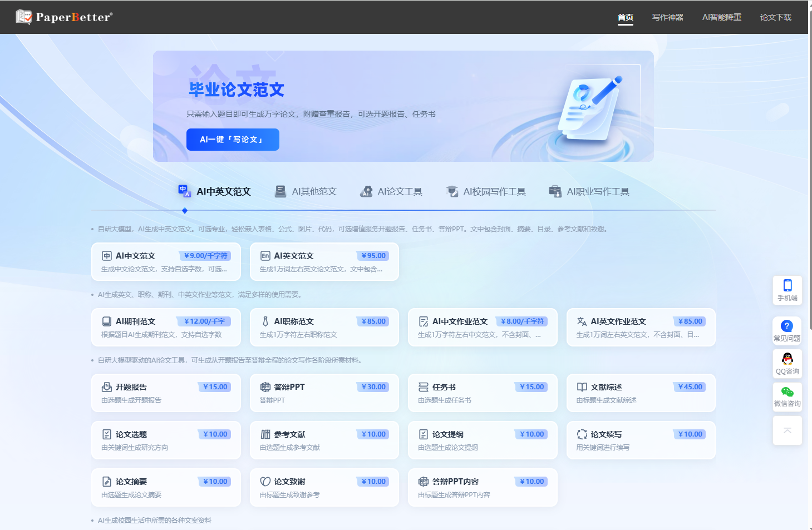Open the AI中文范文 card title

pos(136,256)
